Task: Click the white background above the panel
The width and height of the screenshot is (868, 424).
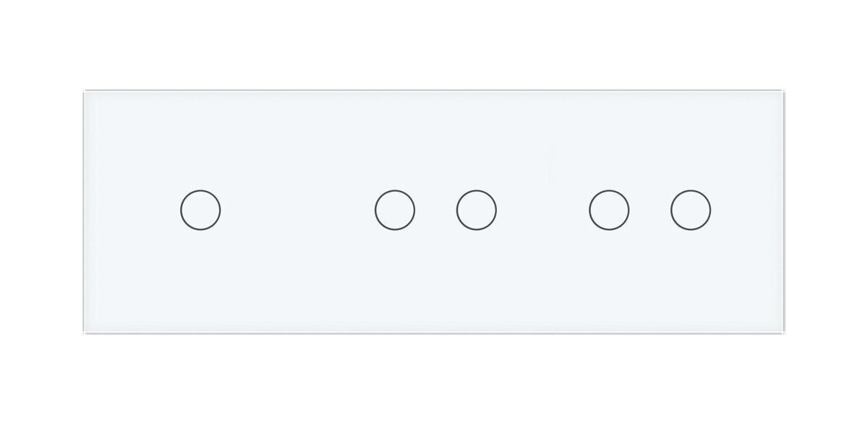Action: click(434, 43)
